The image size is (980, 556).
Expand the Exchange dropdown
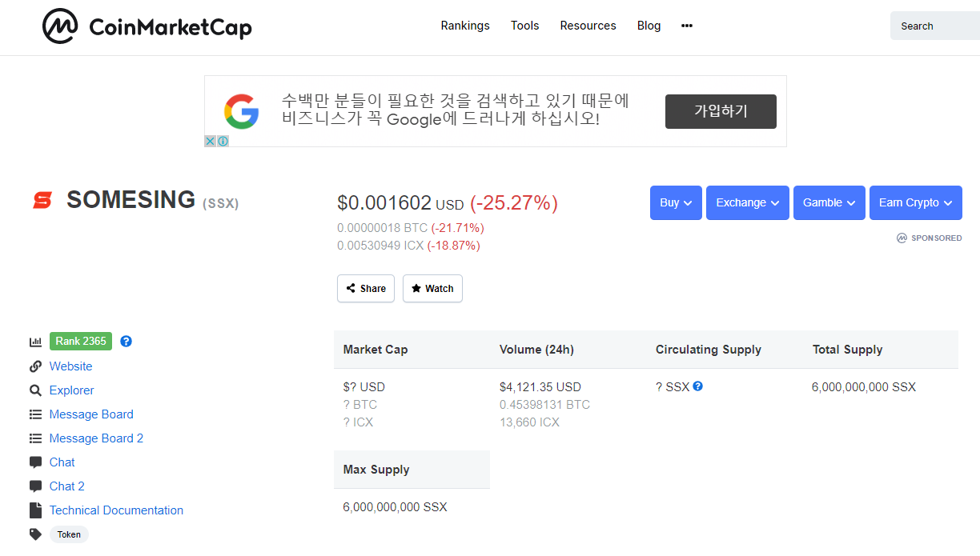[748, 203]
